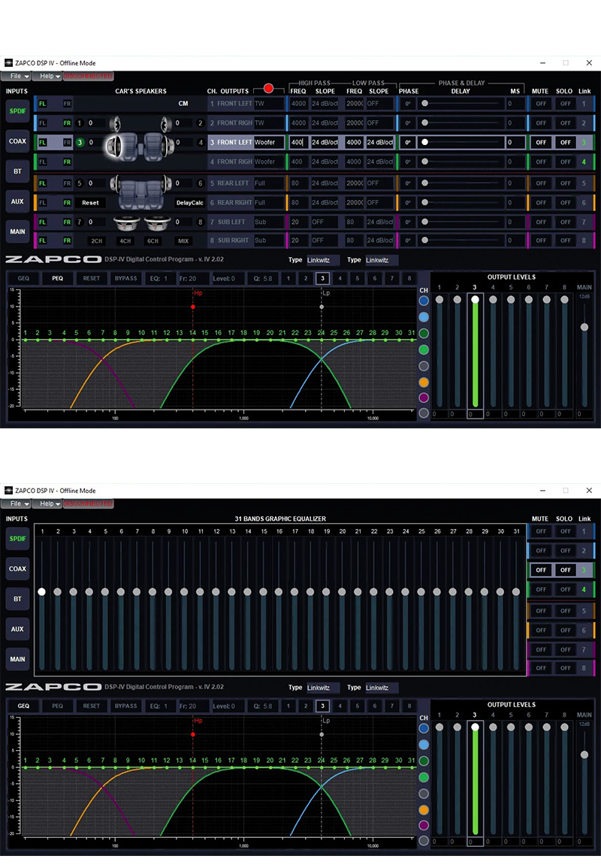Click purple CH circle in lower window

tap(424, 825)
